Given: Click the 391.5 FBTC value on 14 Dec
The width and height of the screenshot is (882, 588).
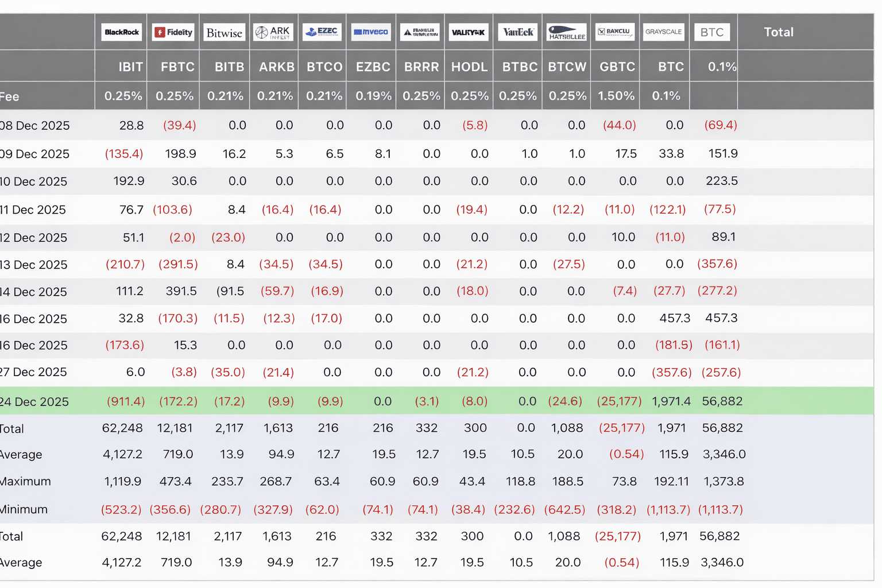Looking at the screenshot, I should click(181, 291).
